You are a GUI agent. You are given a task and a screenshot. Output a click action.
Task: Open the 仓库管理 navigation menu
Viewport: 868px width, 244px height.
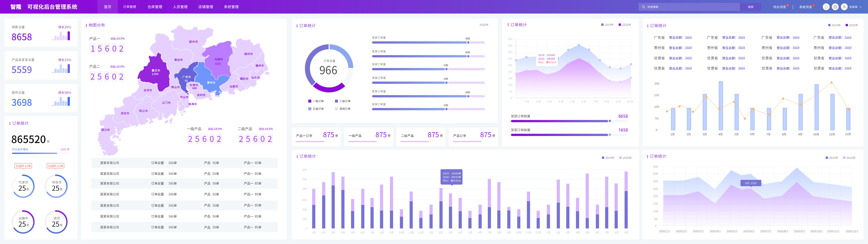(155, 7)
